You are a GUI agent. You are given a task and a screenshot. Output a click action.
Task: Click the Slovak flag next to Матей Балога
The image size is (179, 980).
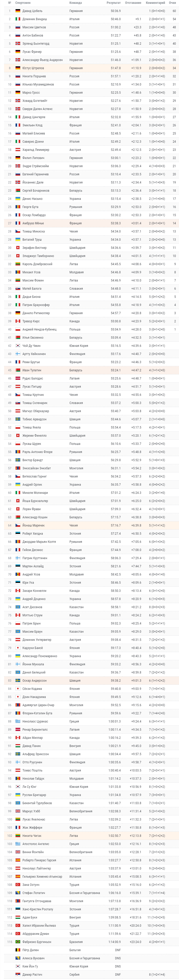[18, 288]
